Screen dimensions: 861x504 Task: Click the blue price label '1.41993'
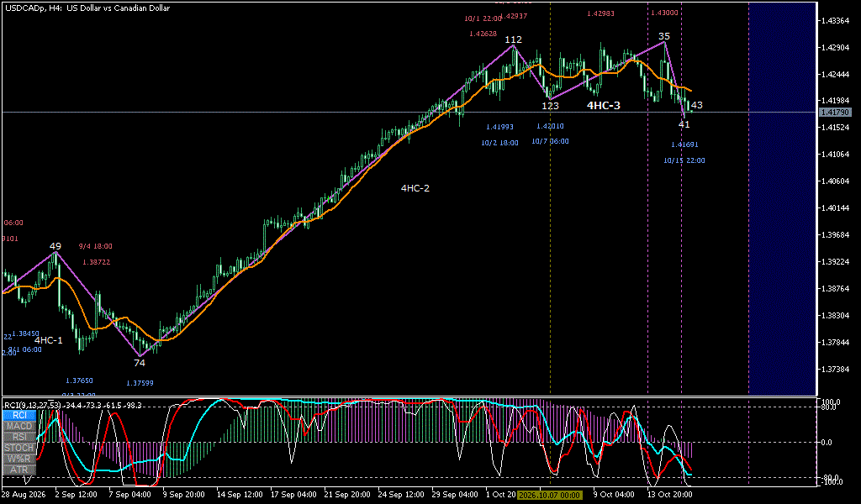pos(499,127)
